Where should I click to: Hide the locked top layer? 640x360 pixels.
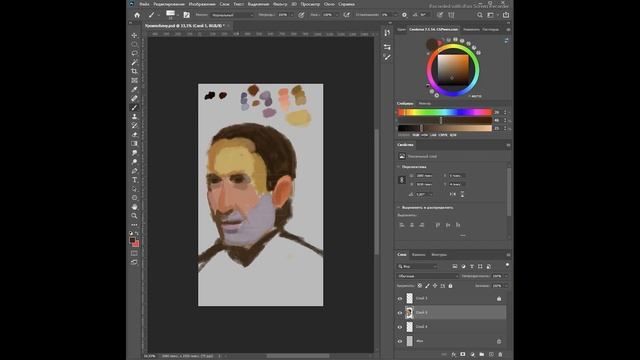(400, 299)
